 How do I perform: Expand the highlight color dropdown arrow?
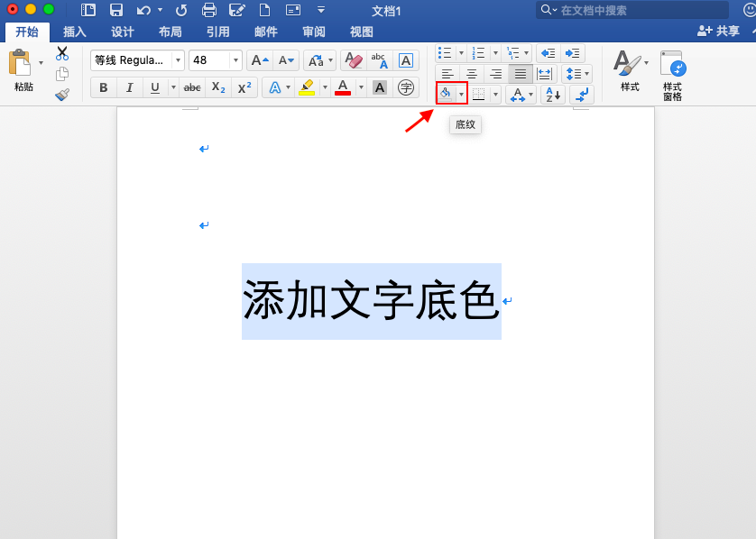[x=325, y=87]
